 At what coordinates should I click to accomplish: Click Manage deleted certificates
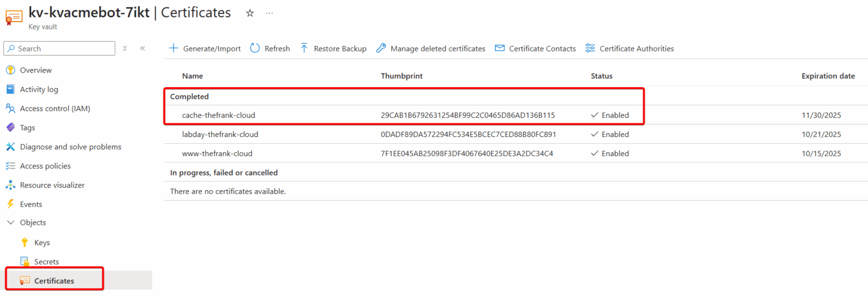(431, 48)
